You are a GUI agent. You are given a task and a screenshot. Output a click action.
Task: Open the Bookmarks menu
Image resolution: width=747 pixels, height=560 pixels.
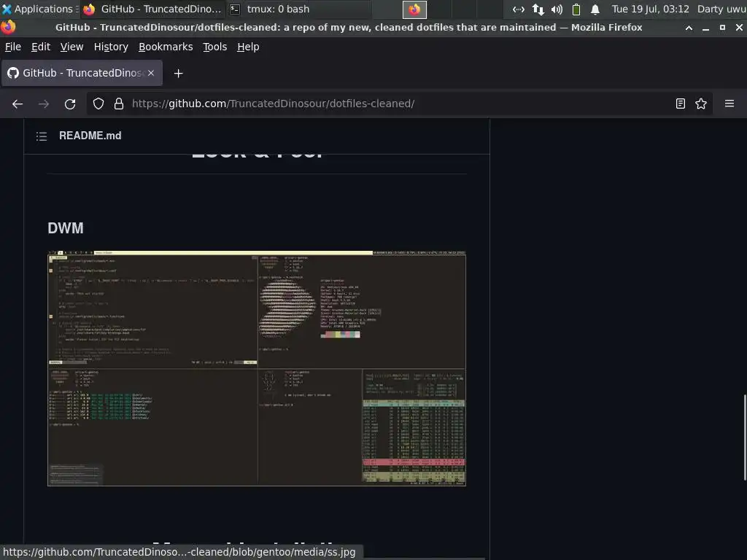(x=166, y=47)
